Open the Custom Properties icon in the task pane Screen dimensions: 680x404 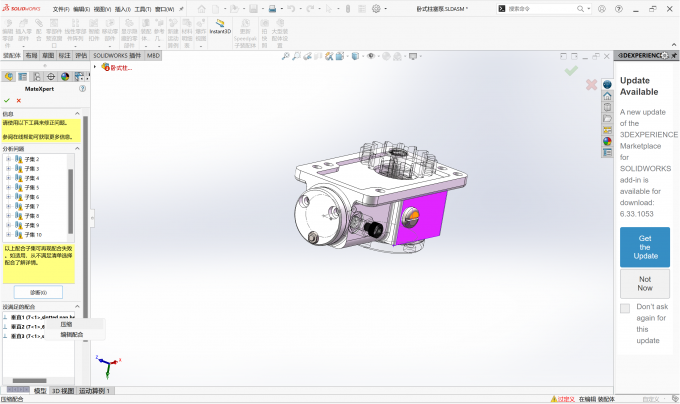tap(607, 153)
